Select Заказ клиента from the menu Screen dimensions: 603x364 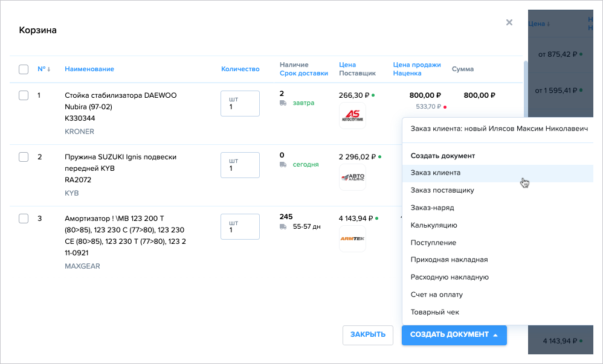click(498, 173)
